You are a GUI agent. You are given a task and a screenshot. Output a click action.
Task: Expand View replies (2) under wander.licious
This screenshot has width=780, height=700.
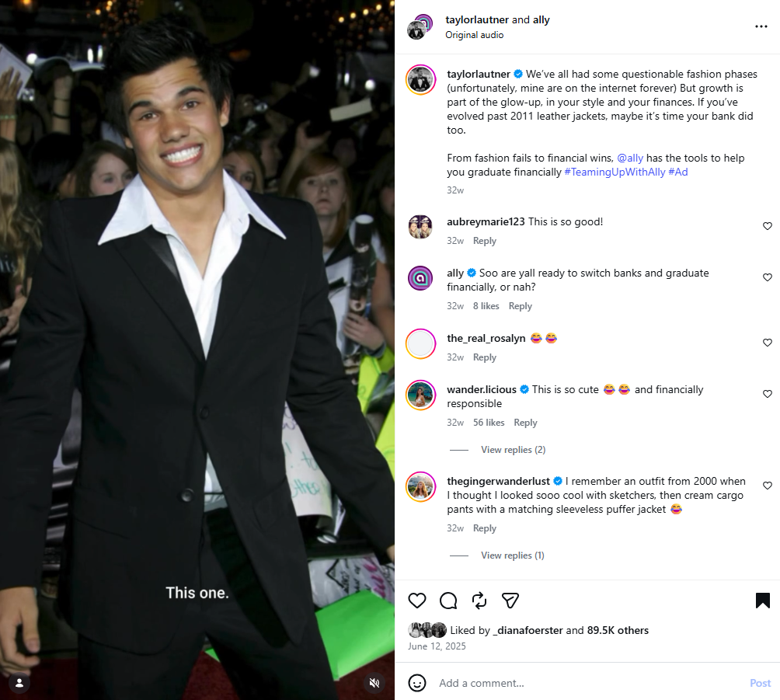(x=513, y=450)
